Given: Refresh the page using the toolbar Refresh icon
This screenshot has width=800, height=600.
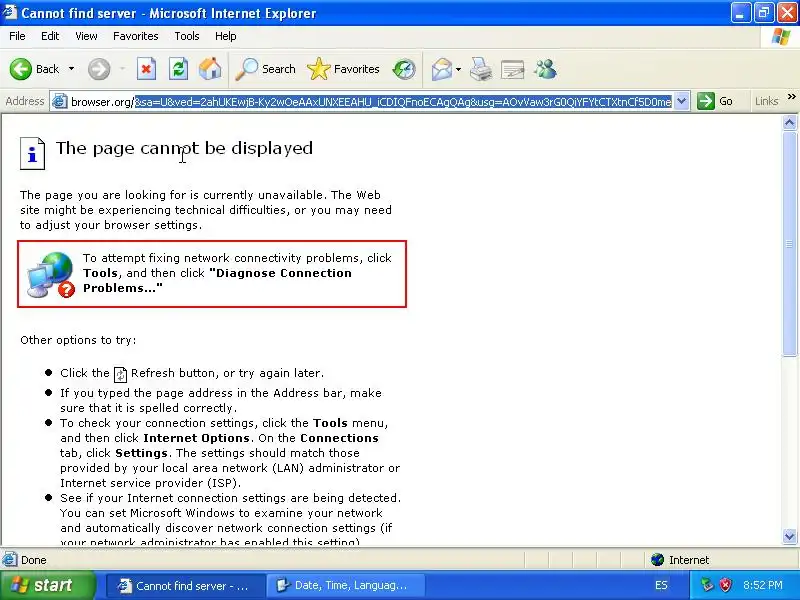Looking at the screenshot, I should click(179, 69).
